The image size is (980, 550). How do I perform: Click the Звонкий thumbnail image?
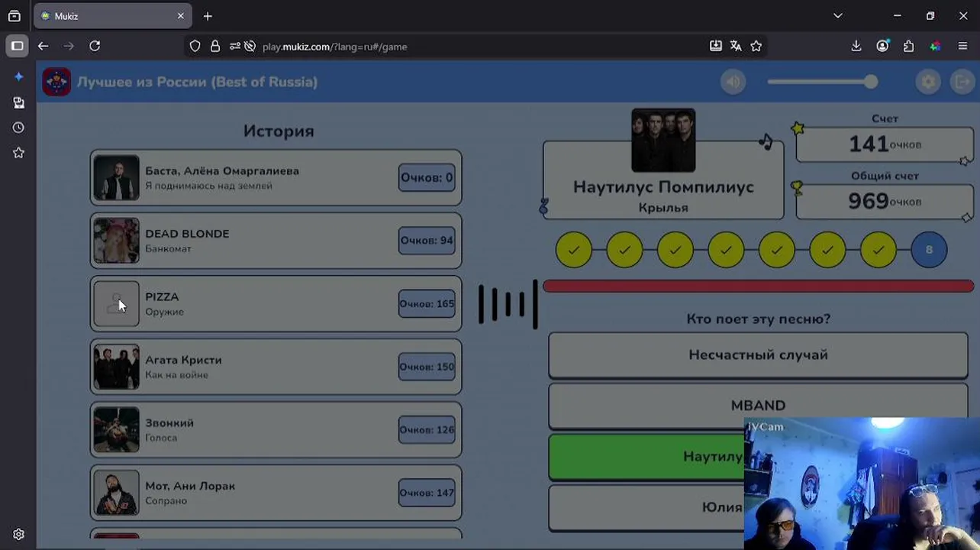tap(116, 429)
